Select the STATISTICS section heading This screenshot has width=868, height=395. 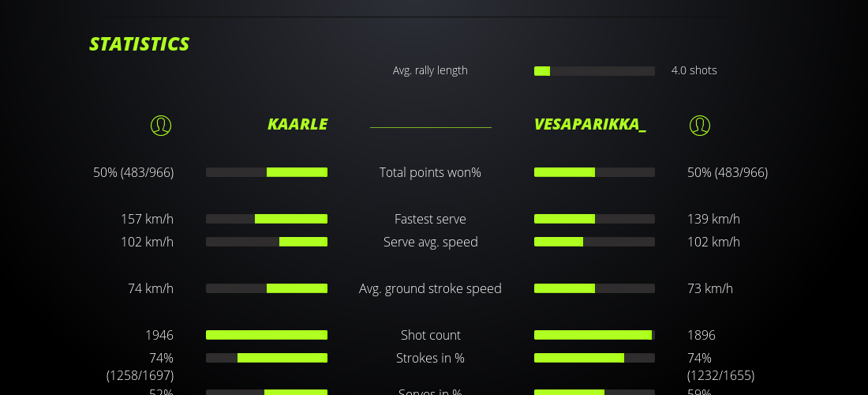click(140, 44)
